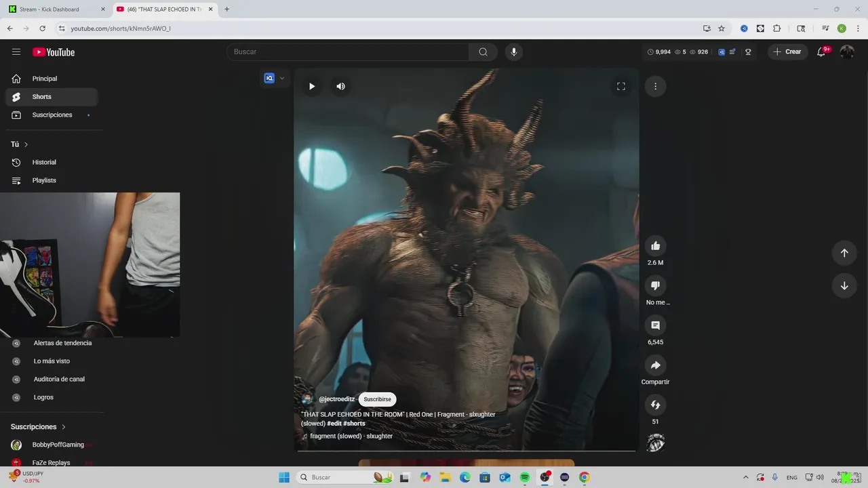Image resolution: width=868 pixels, height=488 pixels.
Task: Select Shorts in the sidebar
Action: pos(52,97)
